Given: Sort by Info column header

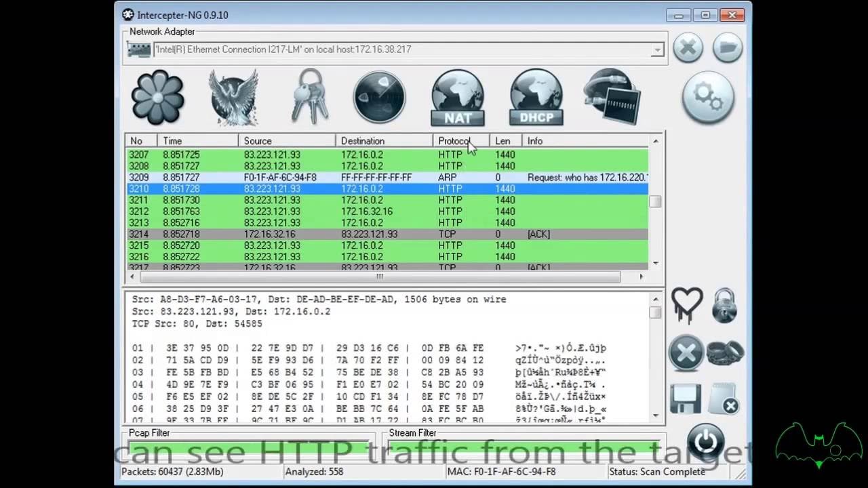Looking at the screenshot, I should pyautogui.click(x=586, y=141).
